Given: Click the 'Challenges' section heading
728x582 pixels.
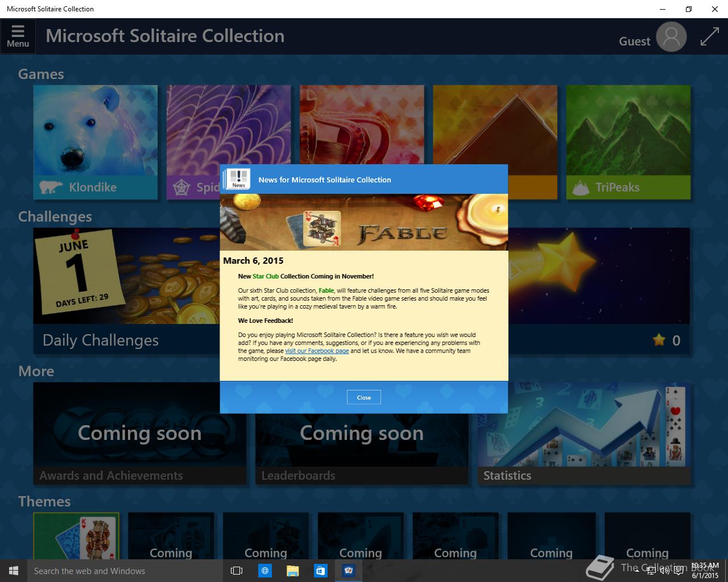Looking at the screenshot, I should pos(55,217).
